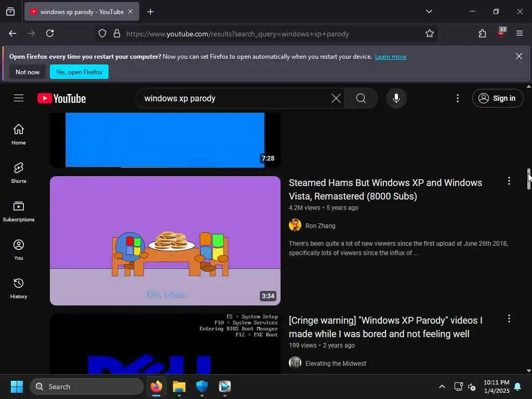Open Steamed Hams video thumbnail
The height and width of the screenshot is (399, 532).
click(x=165, y=241)
